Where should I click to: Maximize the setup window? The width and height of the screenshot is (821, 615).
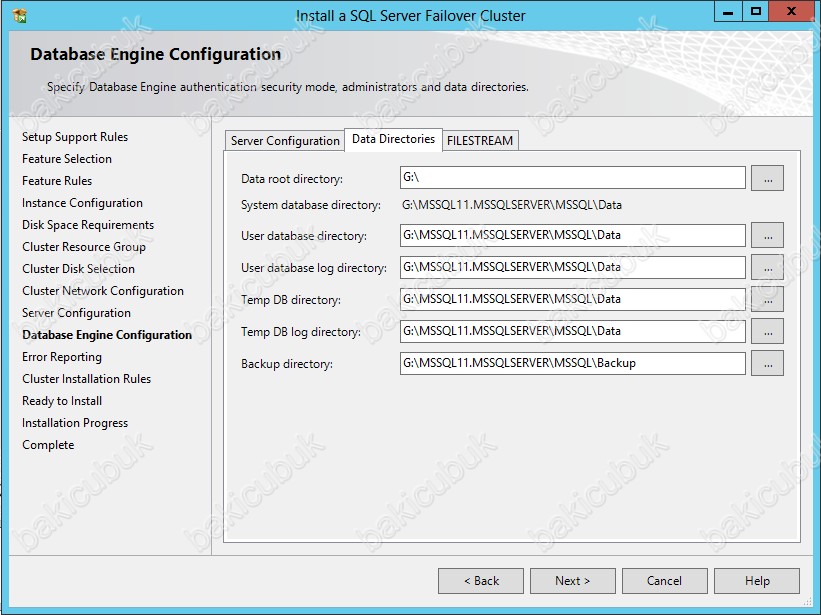[756, 12]
